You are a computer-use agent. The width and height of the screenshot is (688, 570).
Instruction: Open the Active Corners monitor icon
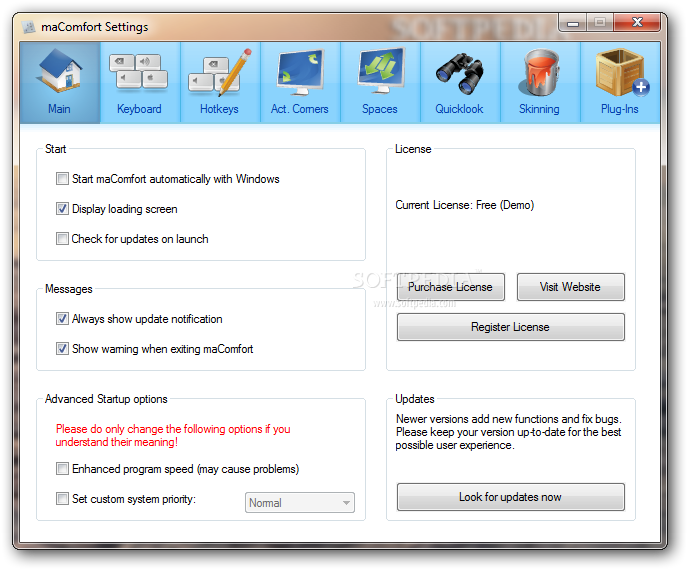[300, 72]
